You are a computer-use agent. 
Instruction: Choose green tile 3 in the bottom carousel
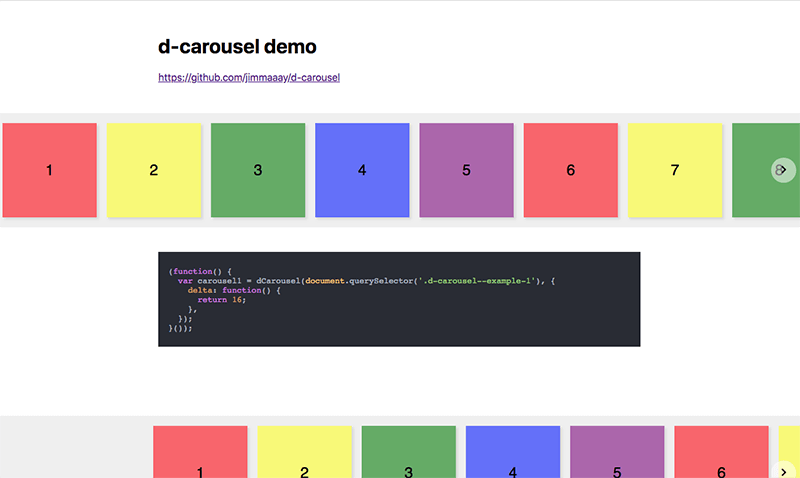click(409, 455)
